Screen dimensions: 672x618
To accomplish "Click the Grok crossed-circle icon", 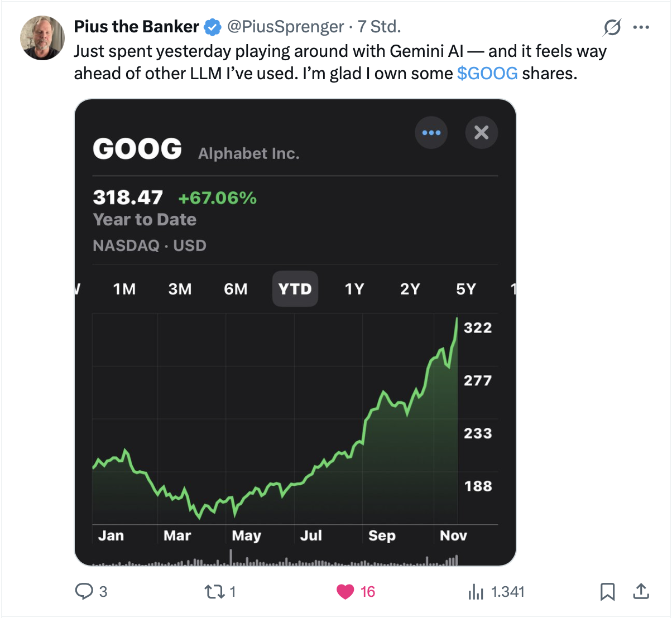I will [612, 27].
